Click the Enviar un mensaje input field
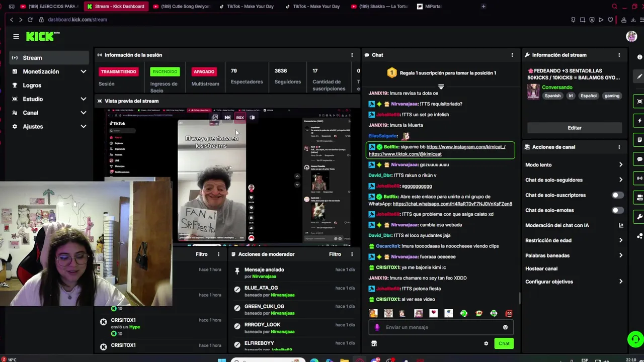Screen dimensions: 644x362 [441, 327]
